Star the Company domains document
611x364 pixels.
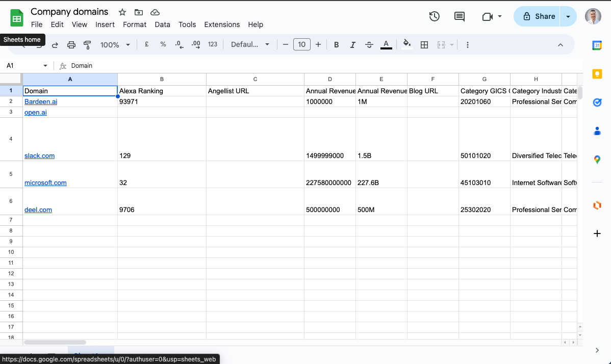click(x=122, y=12)
